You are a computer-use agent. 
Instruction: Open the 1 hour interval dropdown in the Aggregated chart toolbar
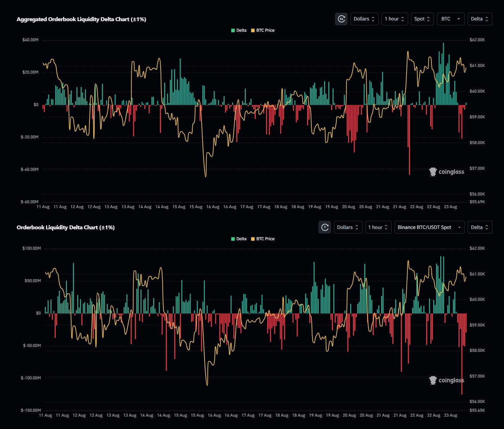tap(395, 19)
